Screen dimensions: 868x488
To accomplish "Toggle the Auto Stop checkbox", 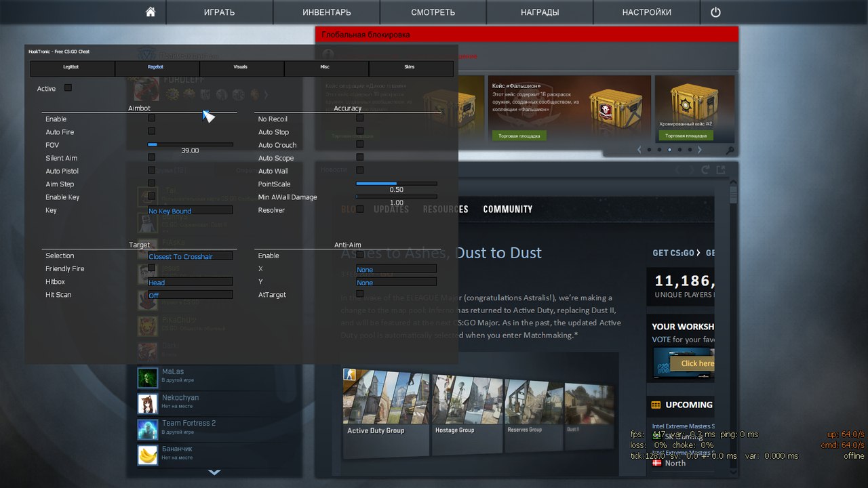I will (x=360, y=131).
